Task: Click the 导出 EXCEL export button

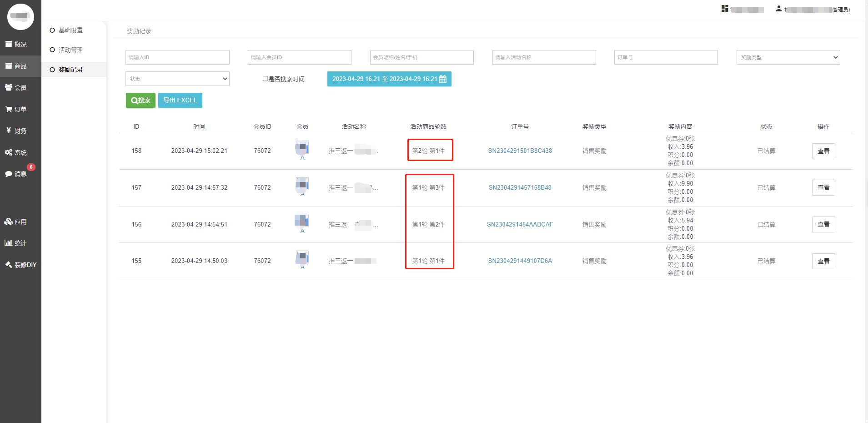Action: pyautogui.click(x=180, y=100)
